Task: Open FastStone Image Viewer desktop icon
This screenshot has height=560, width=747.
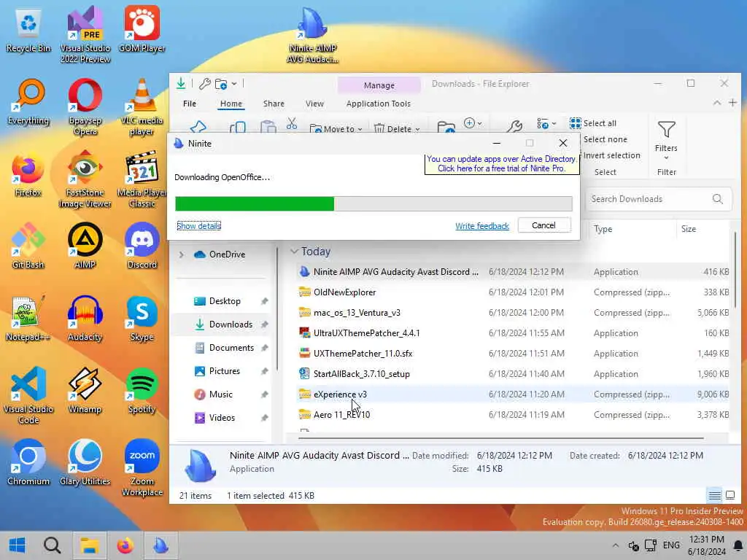Action: pos(85,179)
